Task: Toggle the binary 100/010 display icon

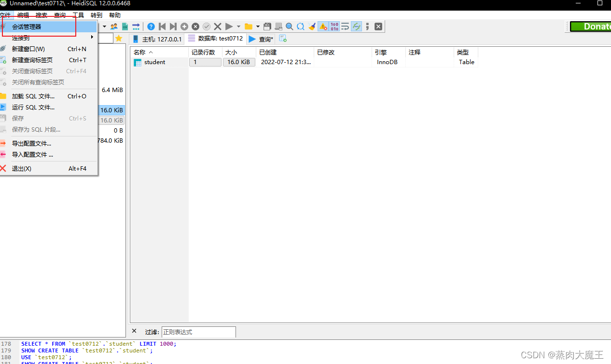Action: pos(334,27)
